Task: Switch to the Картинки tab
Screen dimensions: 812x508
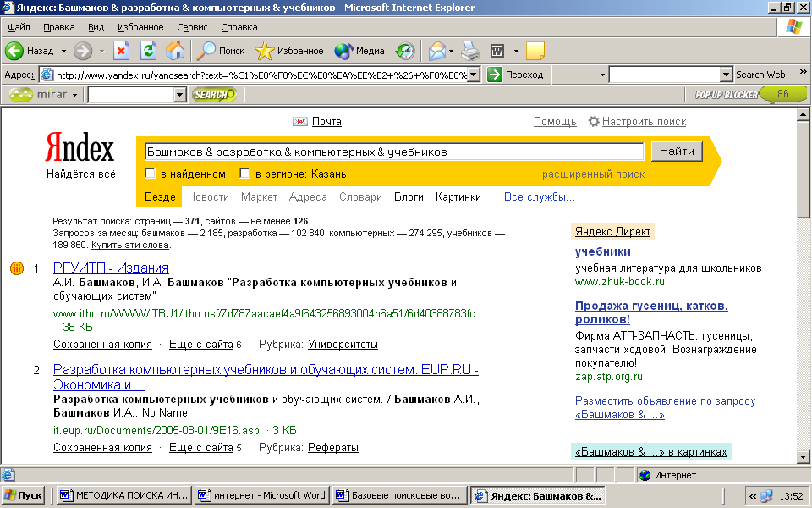Action: [458, 197]
